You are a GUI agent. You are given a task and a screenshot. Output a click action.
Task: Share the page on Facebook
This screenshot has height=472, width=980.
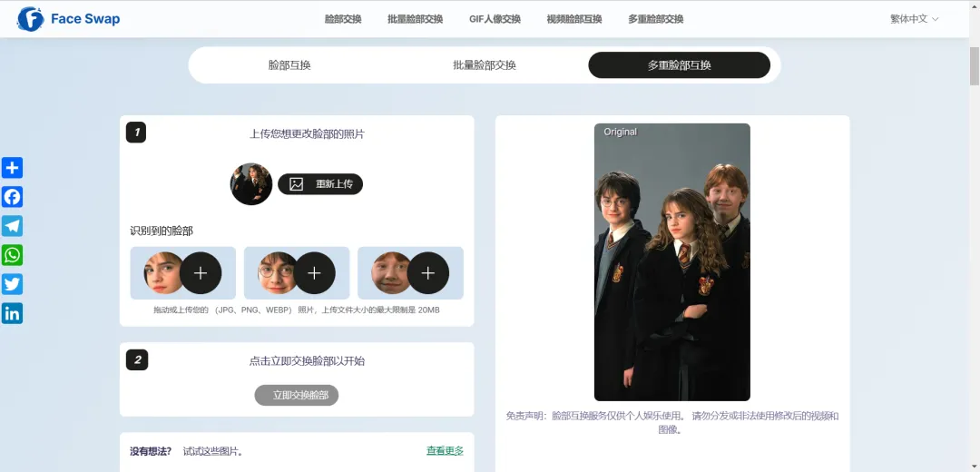(x=12, y=197)
